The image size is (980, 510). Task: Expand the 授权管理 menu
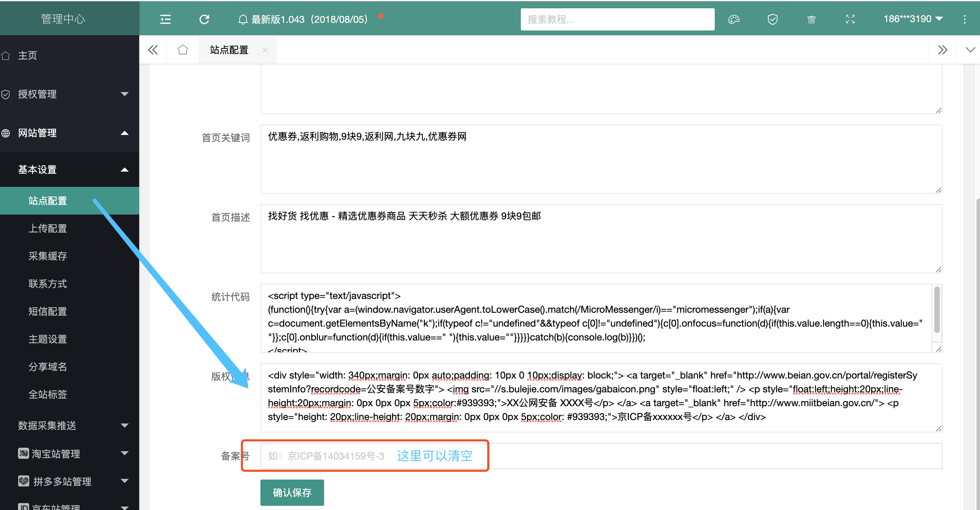[x=70, y=94]
